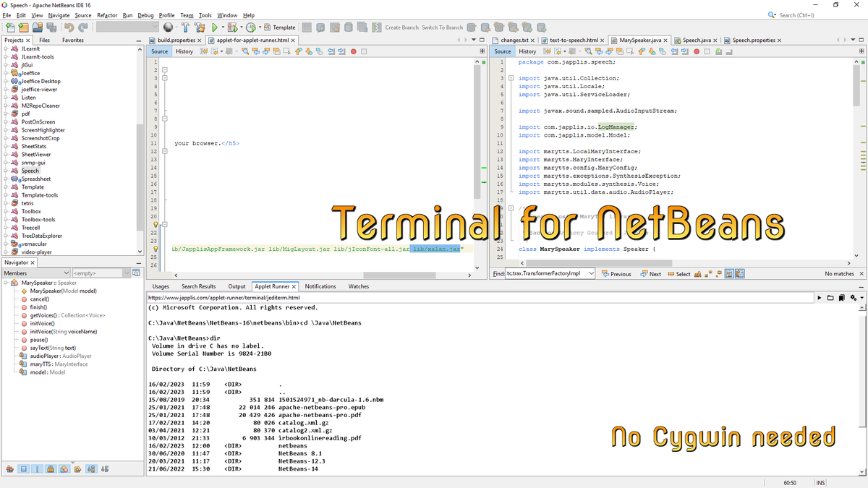Click the Next match button in find bar
Image resolution: width=868 pixels, height=488 pixels.
650,274
